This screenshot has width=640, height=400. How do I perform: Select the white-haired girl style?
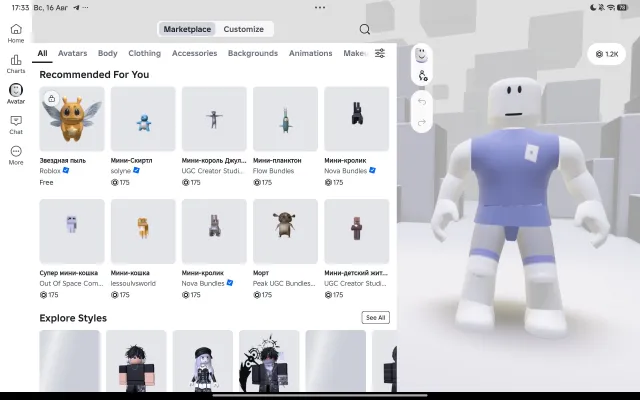tap(203, 361)
